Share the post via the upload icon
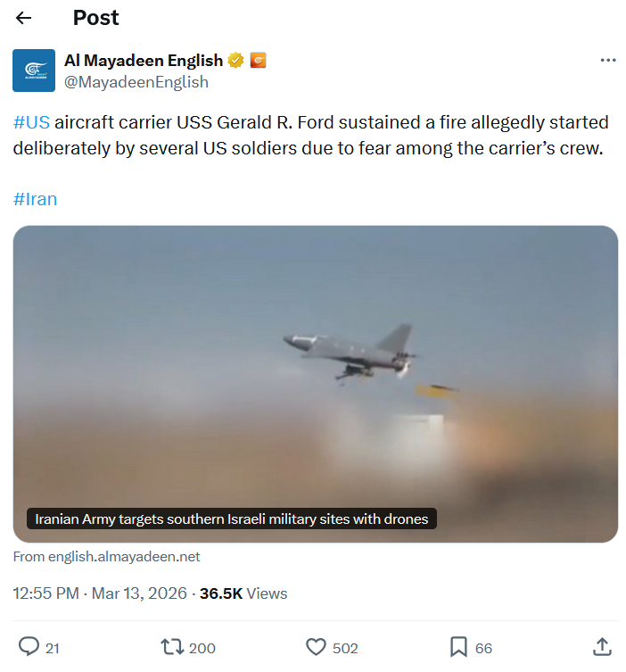Screen dimensions: 626x672 coord(602,647)
